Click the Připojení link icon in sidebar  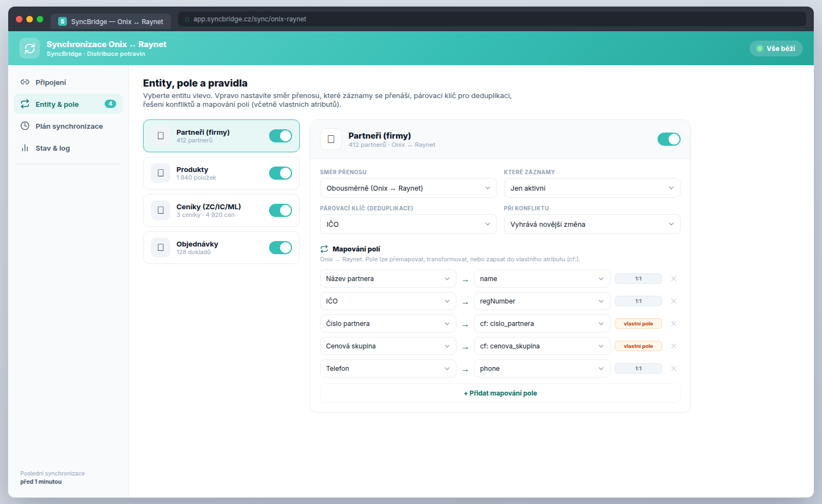[25, 82]
